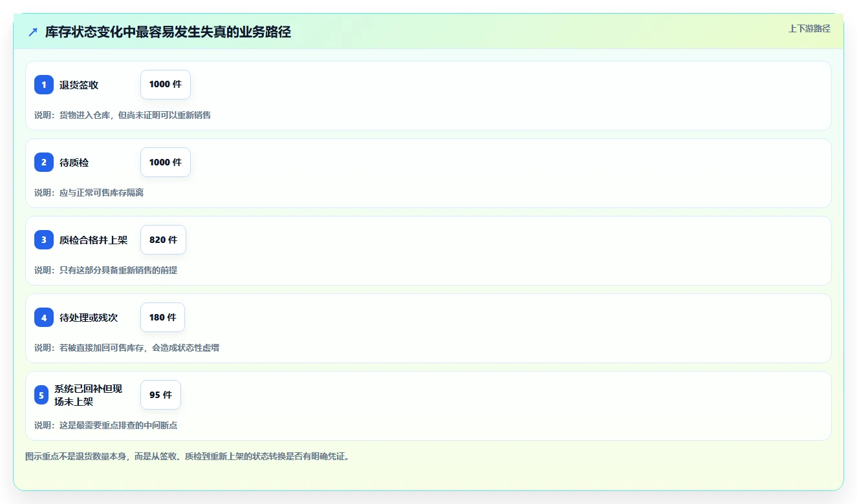The width and height of the screenshot is (857, 504).
Task: Click the 1000 件 chip for 待质检
Action: (166, 162)
